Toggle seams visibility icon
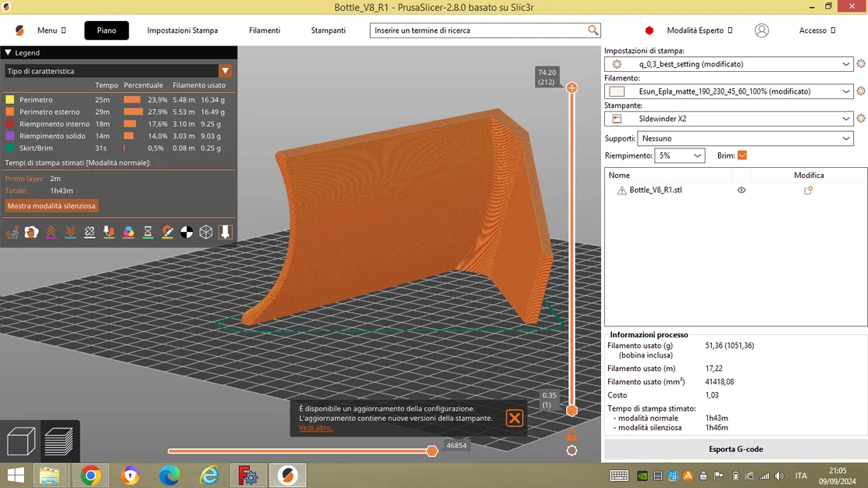This screenshot has height=488, width=868. coord(90,232)
